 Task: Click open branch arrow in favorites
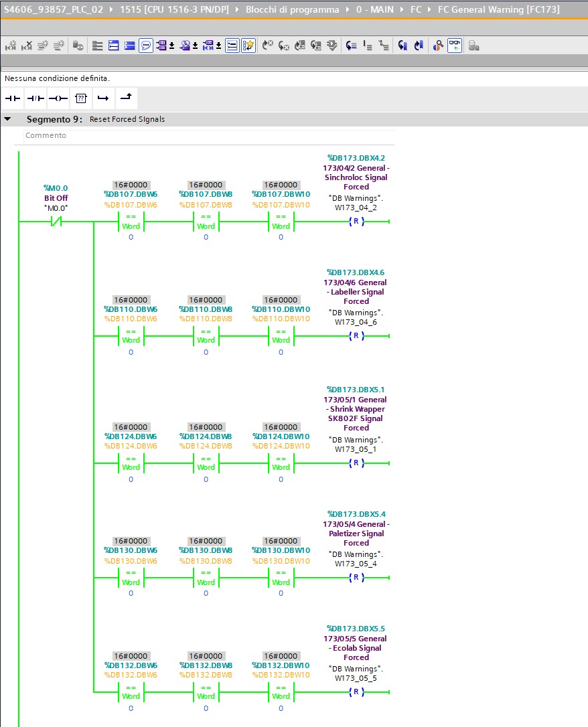click(x=103, y=98)
